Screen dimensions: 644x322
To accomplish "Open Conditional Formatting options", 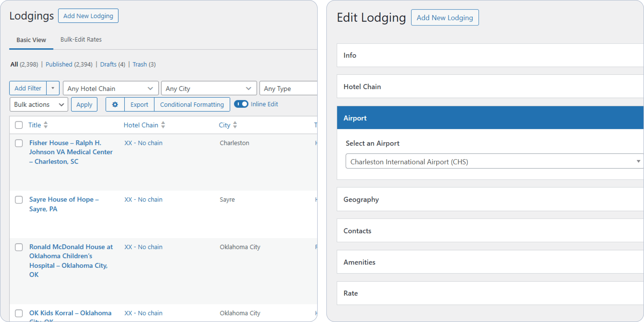I will 192,104.
